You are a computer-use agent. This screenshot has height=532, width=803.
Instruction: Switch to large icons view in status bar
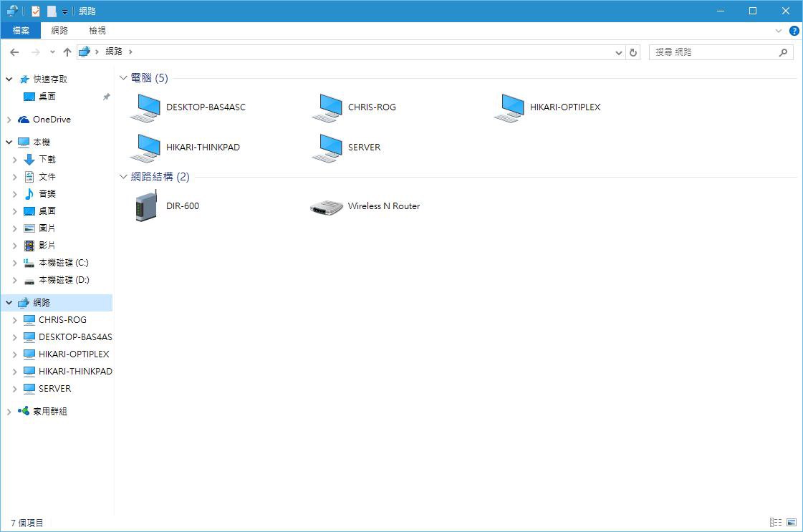click(x=792, y=523)
